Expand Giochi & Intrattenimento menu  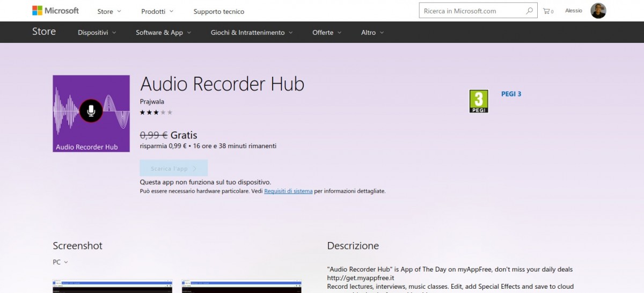click(252, 33)
